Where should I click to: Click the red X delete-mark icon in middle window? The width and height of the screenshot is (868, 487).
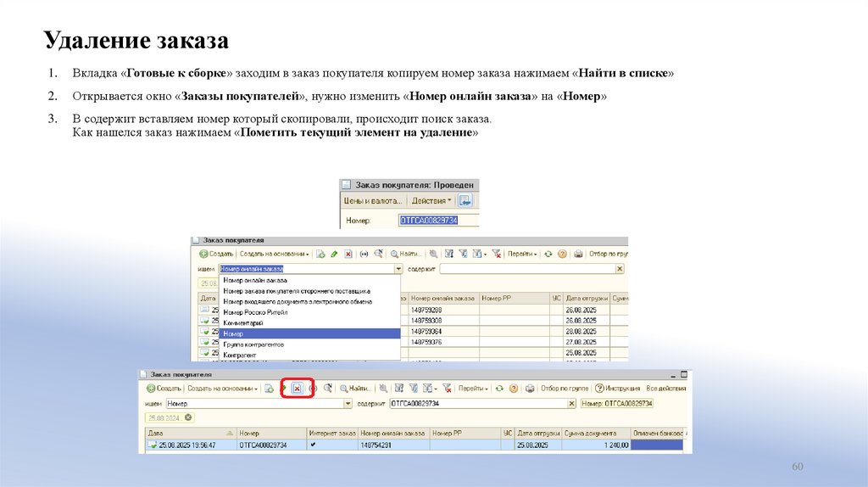[x=348, y=254]
